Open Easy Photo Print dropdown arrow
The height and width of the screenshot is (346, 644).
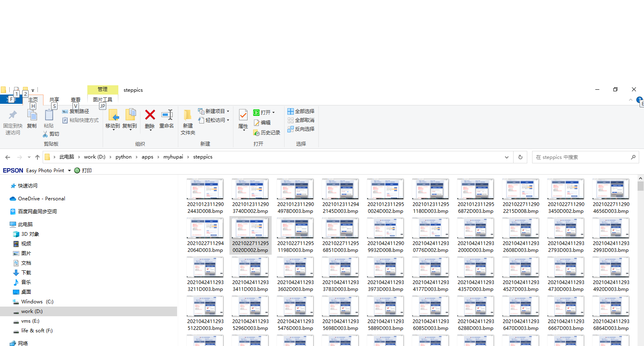69,171
